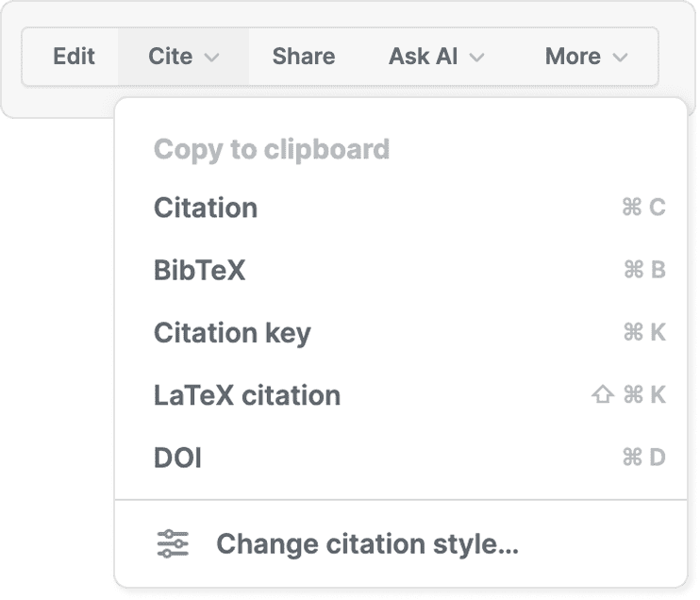Click the chevron arrow next to Cite

click(x=212, y=58)
